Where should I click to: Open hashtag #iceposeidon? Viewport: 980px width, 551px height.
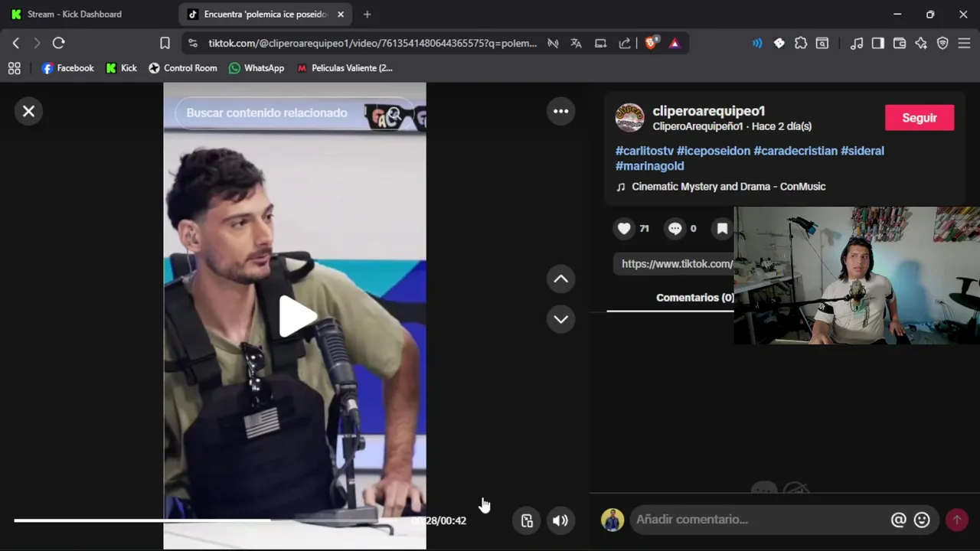coord(714,151)
